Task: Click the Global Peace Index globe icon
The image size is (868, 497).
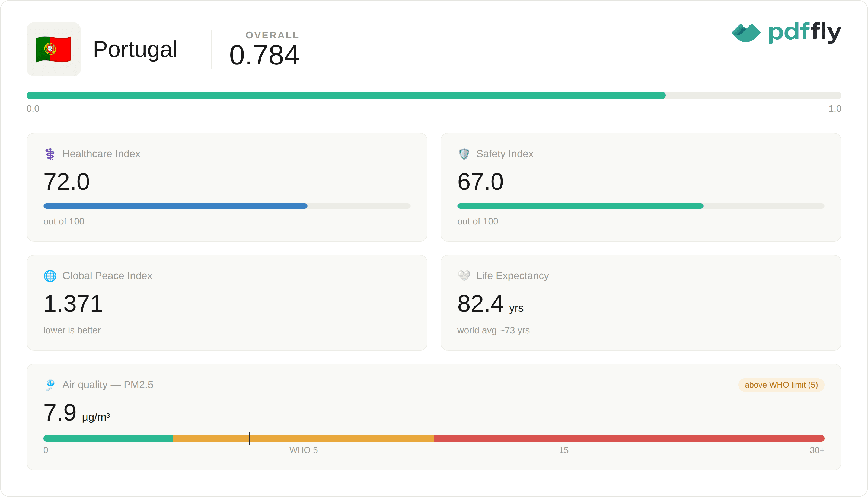Action: click(x=50, y=276)
